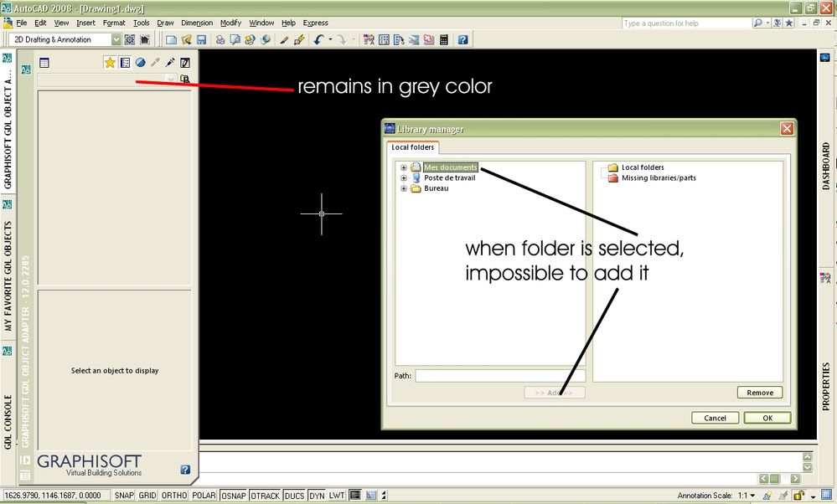837x504 pixels.
Task: Expand the Mes documents tree node
Action: (x=404, y=167)
